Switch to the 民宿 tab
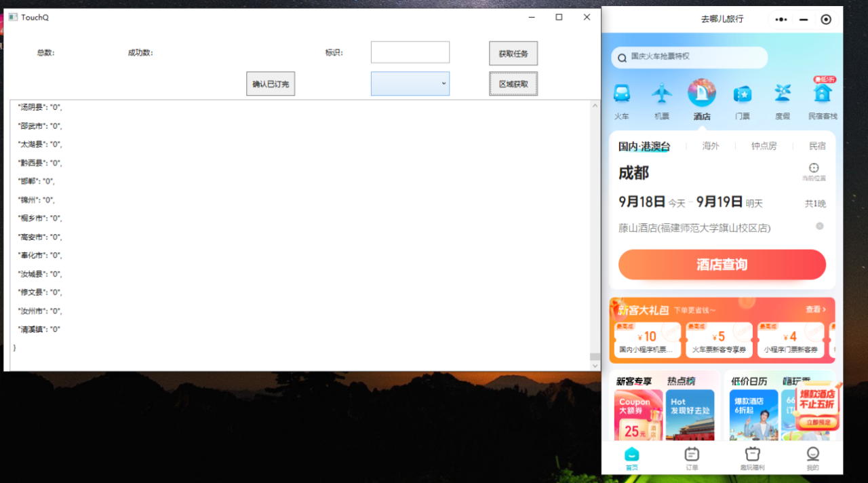The image size is (868, 483). point(818,146)
